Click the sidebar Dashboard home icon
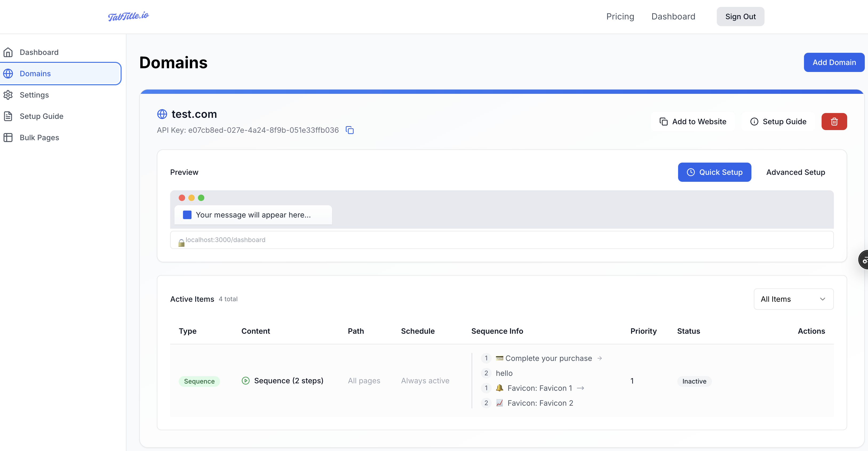 8,52
